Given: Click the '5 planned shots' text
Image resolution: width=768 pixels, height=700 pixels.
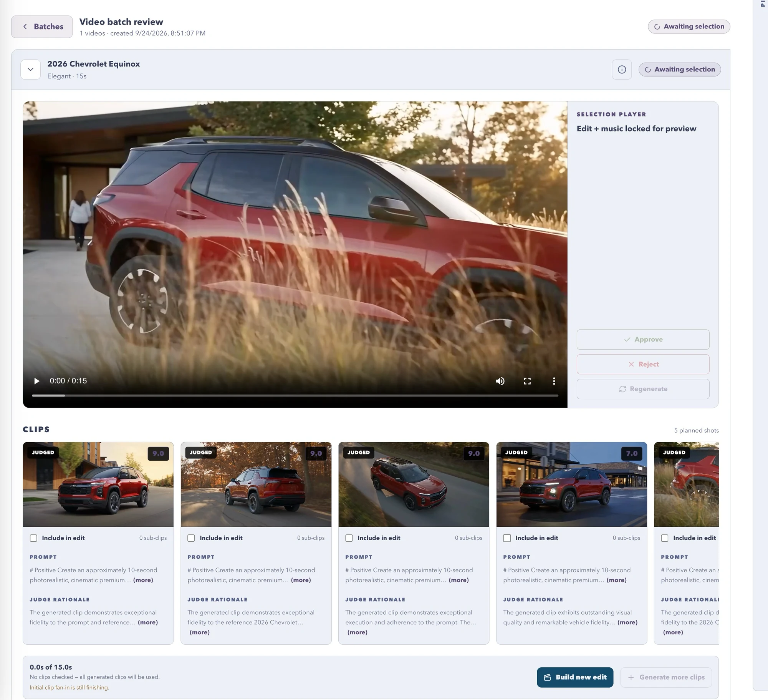Looking at the screenshot, I should click(696, 430).
